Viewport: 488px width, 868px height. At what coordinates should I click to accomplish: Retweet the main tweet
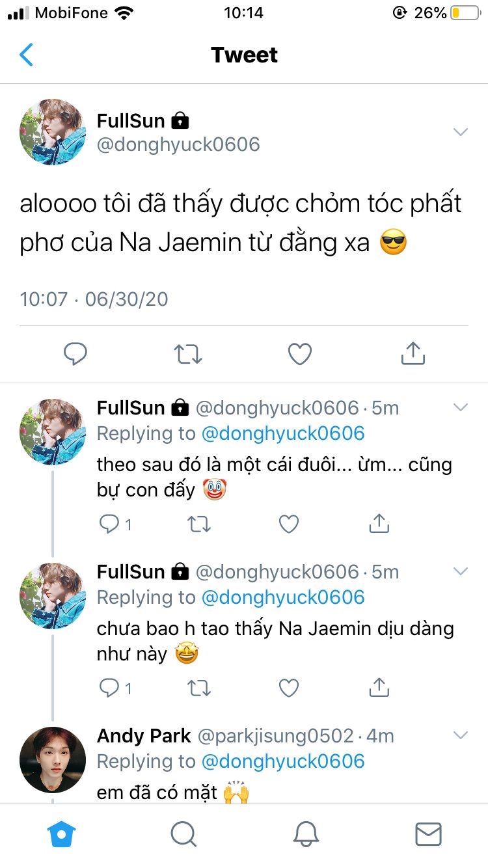188,354
